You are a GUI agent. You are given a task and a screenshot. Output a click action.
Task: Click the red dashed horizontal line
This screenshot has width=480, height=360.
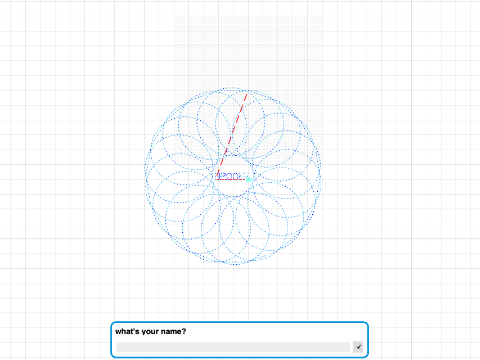coord(231,180)
